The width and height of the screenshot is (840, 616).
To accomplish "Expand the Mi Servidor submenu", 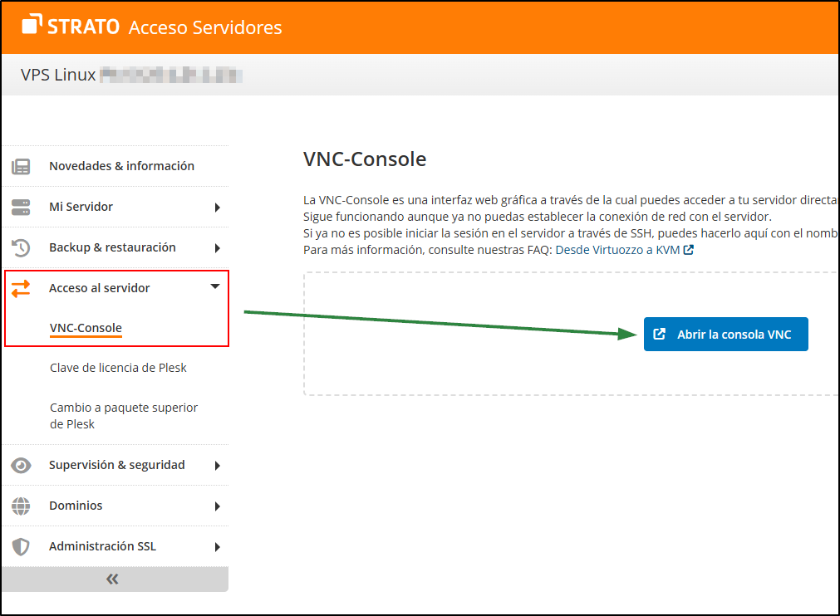I will click(x=217, y=207).
